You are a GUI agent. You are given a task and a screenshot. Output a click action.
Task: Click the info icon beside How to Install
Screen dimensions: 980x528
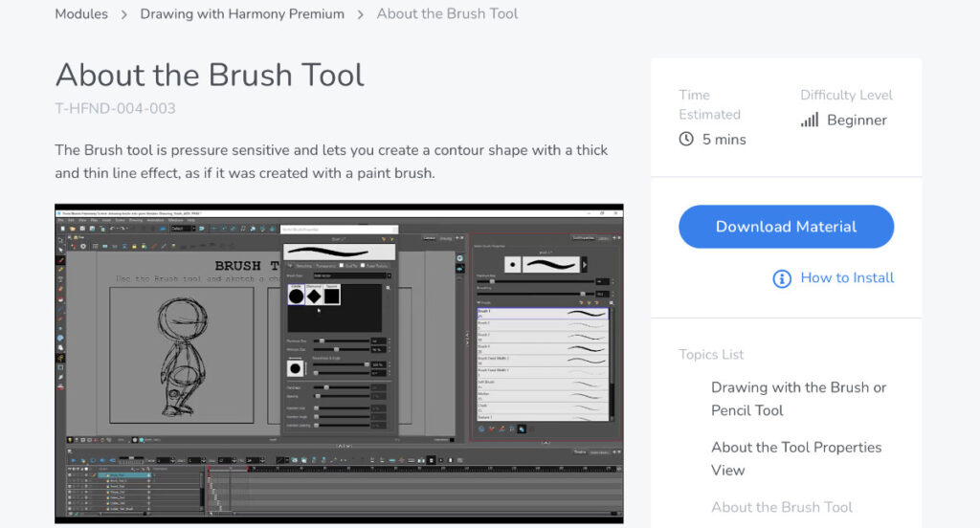[x=782, y=278]
